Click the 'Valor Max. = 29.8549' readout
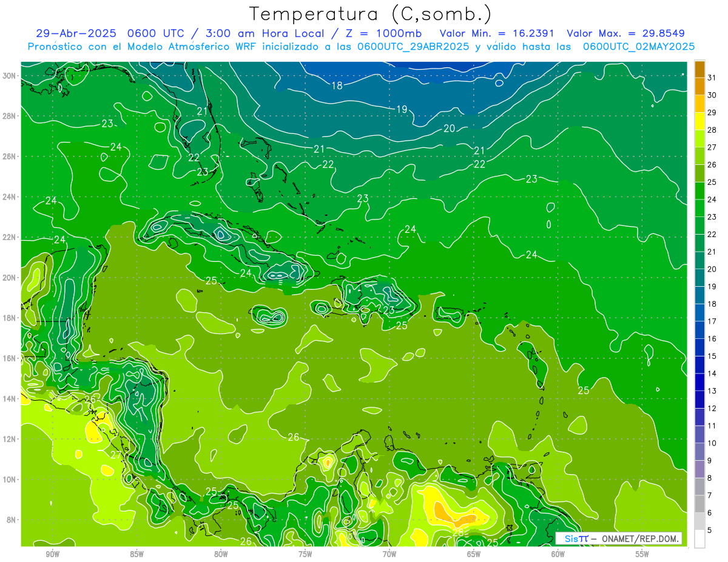The image size is (728, 562). [x=626, y=33]
